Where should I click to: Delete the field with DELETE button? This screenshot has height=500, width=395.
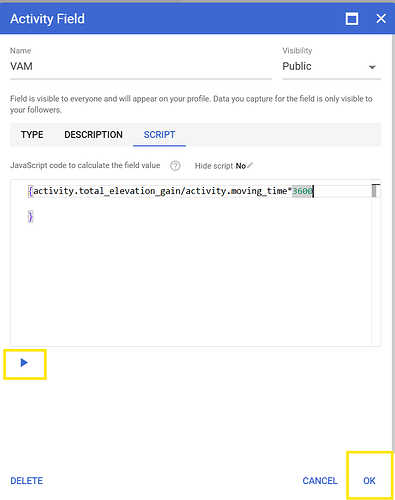(27, 481)
